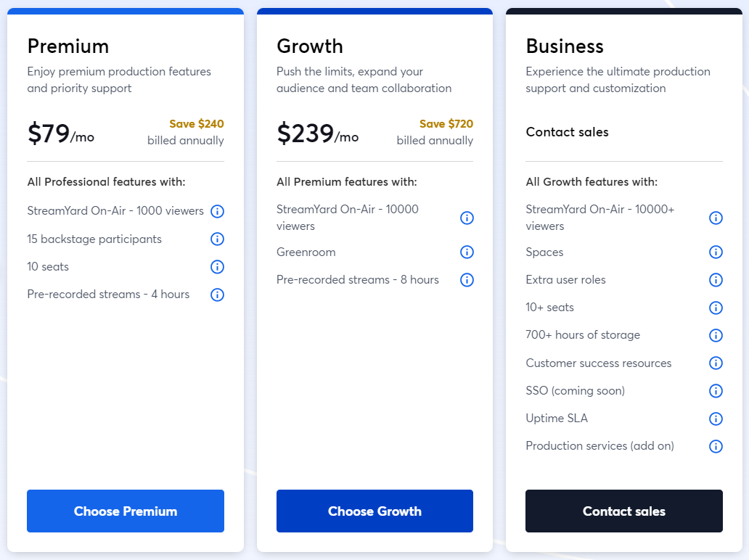Show info for On-Air 10000+ viewers in Business

[x=716, y=218]
